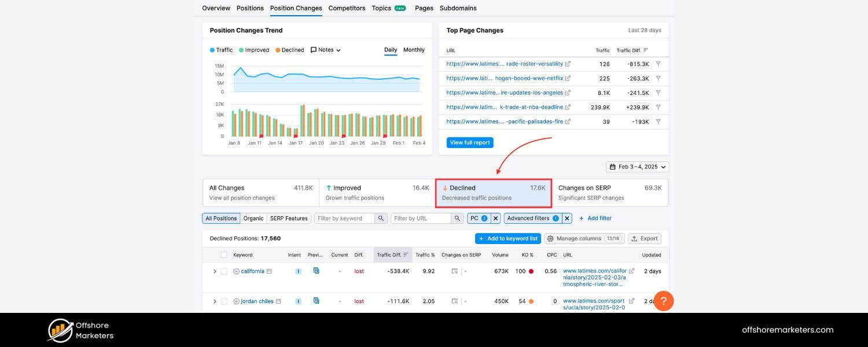The image size is (868, 347).
Task: Click the copy icon in california's Previous column
Action: 316,270
